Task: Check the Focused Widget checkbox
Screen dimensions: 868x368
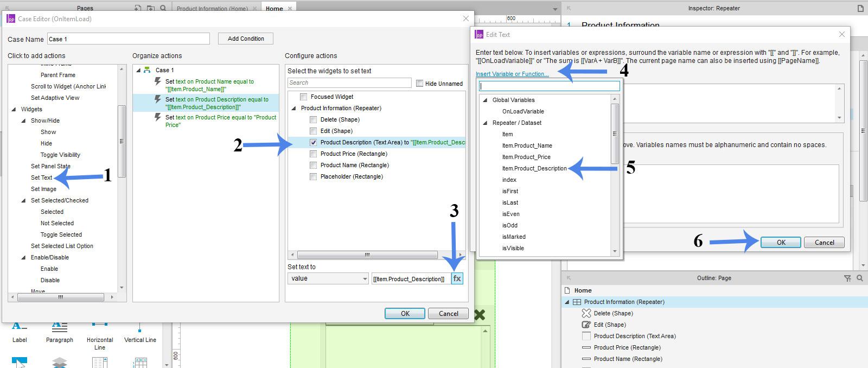Action: [x=303, y=97]
